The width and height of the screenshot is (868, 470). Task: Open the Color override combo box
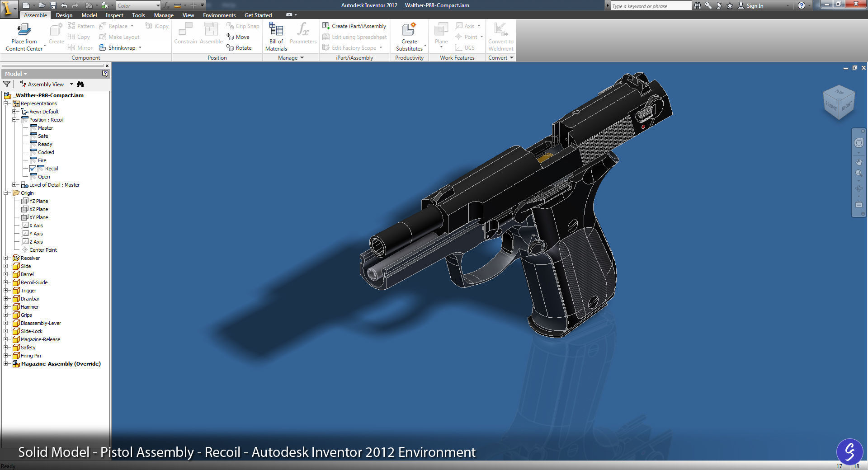(138, 5)
